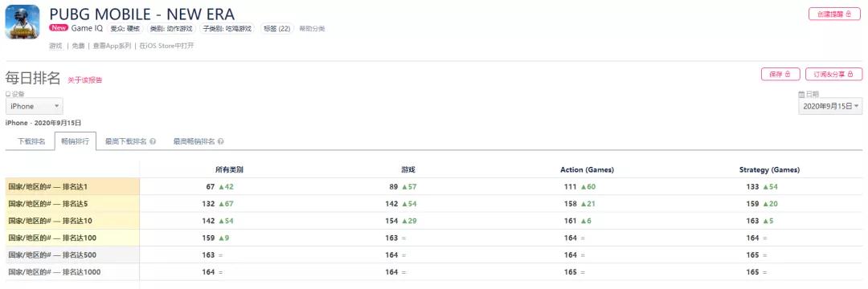Click the 帮助分类 link

point(312,29)
